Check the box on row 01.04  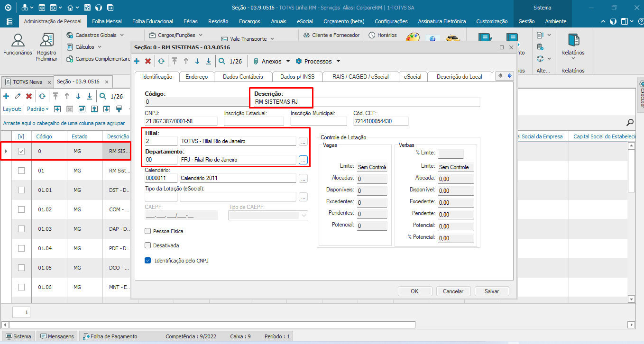point(21,248)
